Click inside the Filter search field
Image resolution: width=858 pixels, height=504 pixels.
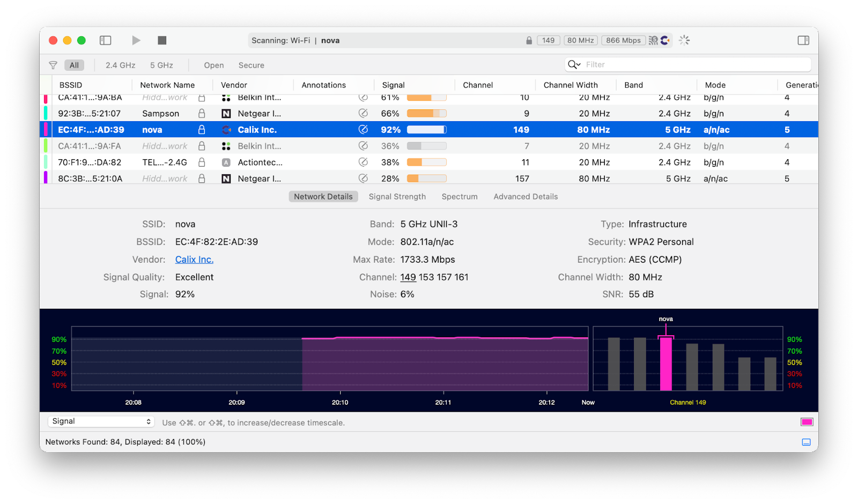(670, 64)
